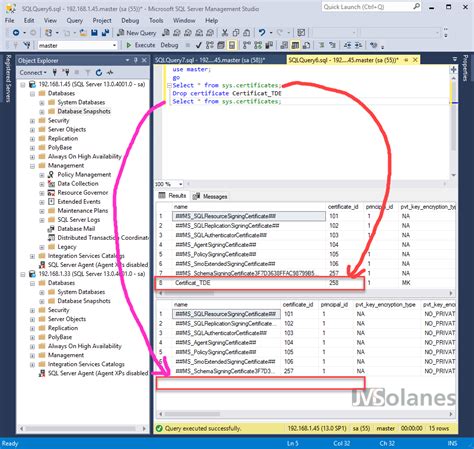Switch output to Results to File
The height and width of the screenshot is (449, 474).
[x=306, y=45]
